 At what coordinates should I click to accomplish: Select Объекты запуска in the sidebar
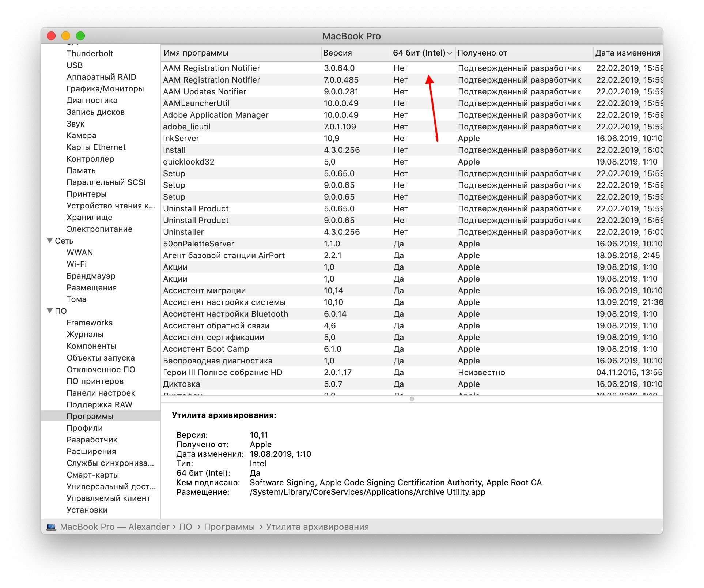(101, 358)
